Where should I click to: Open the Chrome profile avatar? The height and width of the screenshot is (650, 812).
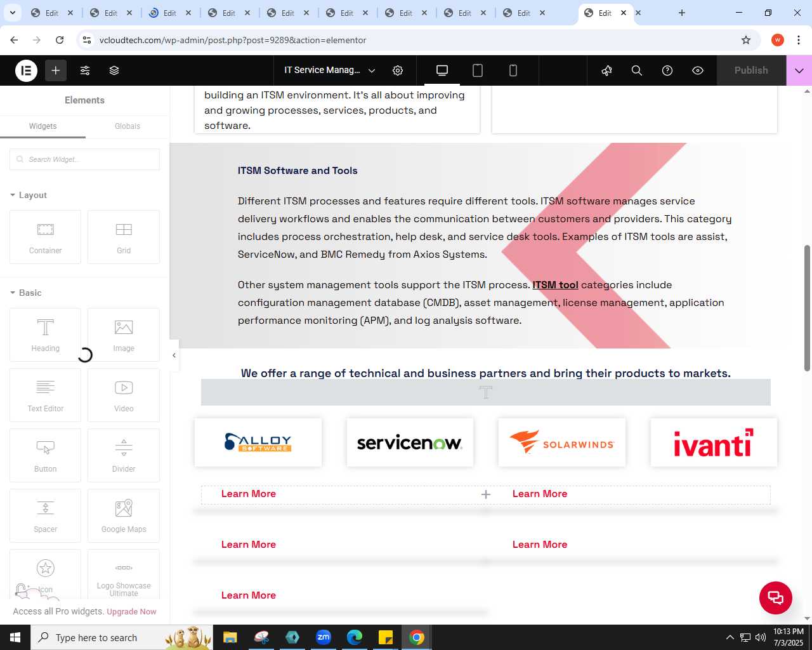point(778,40)
